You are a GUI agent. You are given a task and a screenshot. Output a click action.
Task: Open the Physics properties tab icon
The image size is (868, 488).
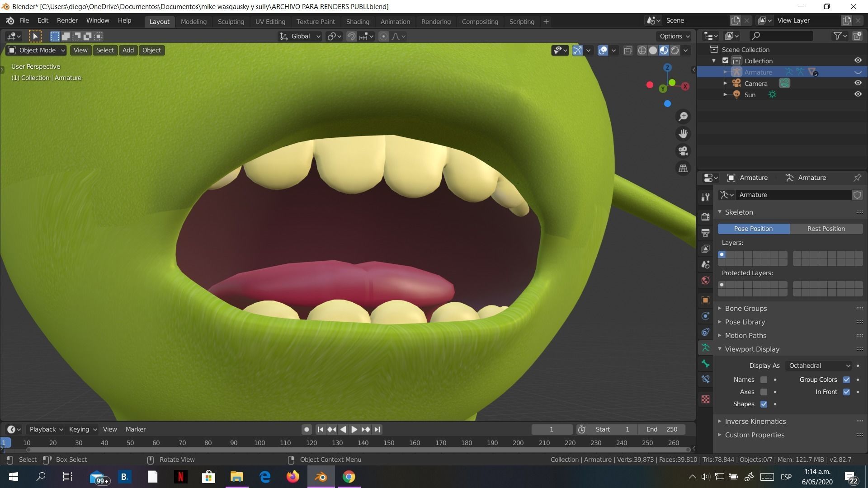click(705, 316)
